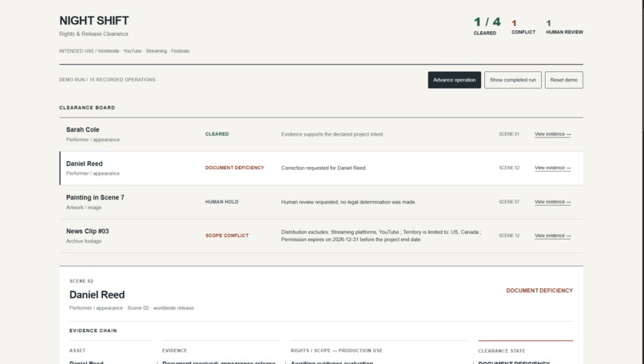Click DOCUMENT DEFICIENCY status in board row

235,168
